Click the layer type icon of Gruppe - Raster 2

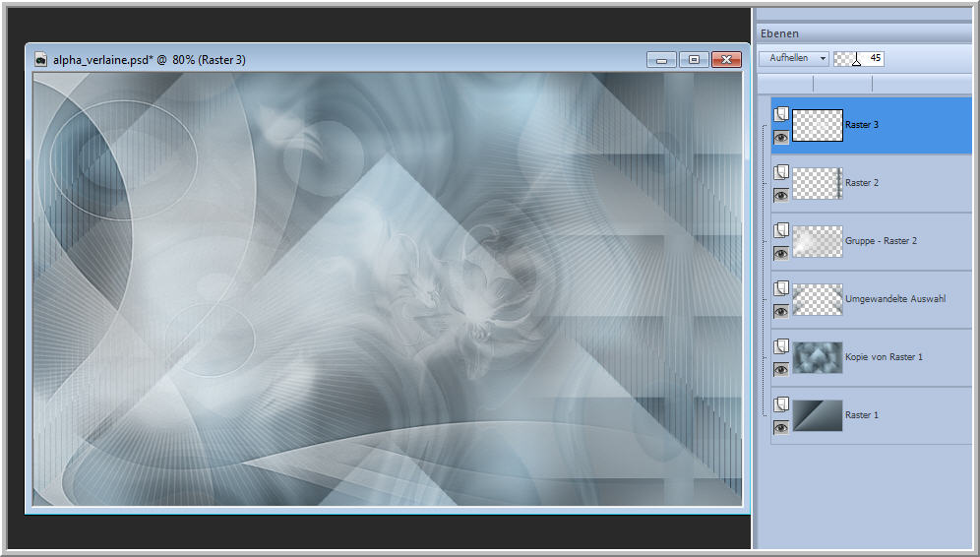coord(781,230)
